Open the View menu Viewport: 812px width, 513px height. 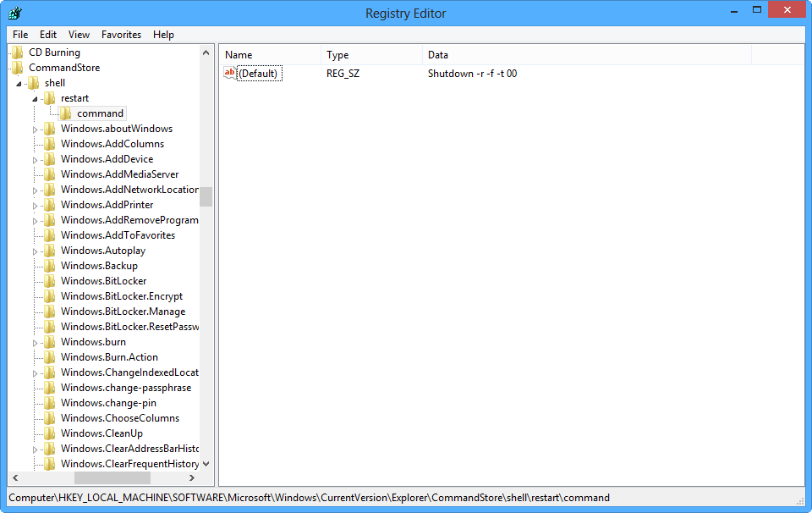click(79, 35)
